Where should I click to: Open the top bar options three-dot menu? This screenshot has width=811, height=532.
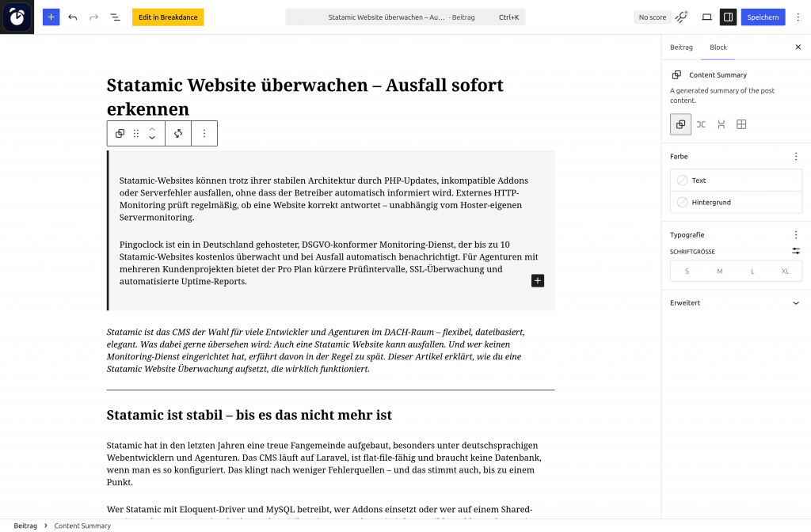click(798, 17)
